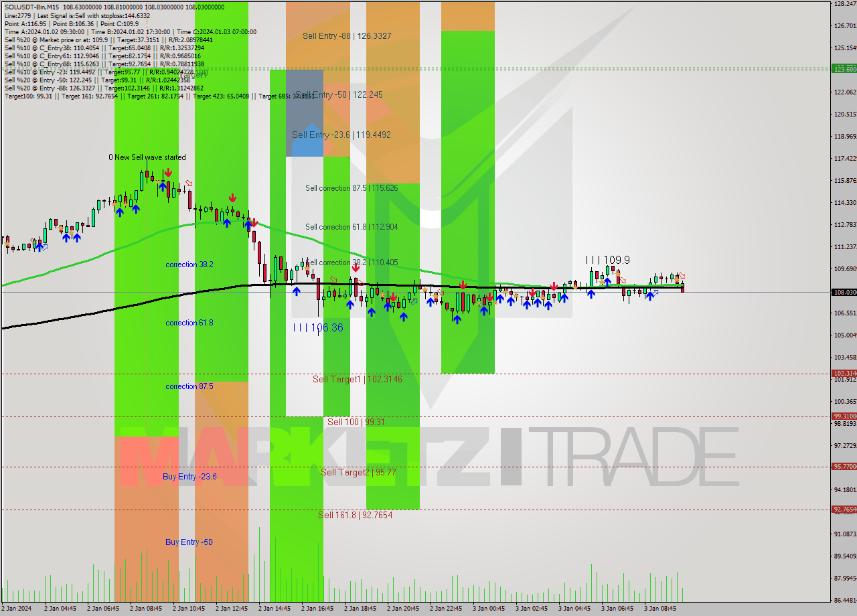The image size is (857, 616).
Task: Click the 97.272 price axis label
Action: pos(845,446)
